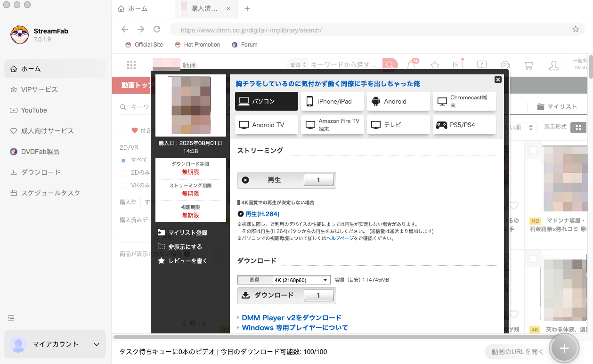
Task: Click the round plus add button
Action: [x=564, y=348]
